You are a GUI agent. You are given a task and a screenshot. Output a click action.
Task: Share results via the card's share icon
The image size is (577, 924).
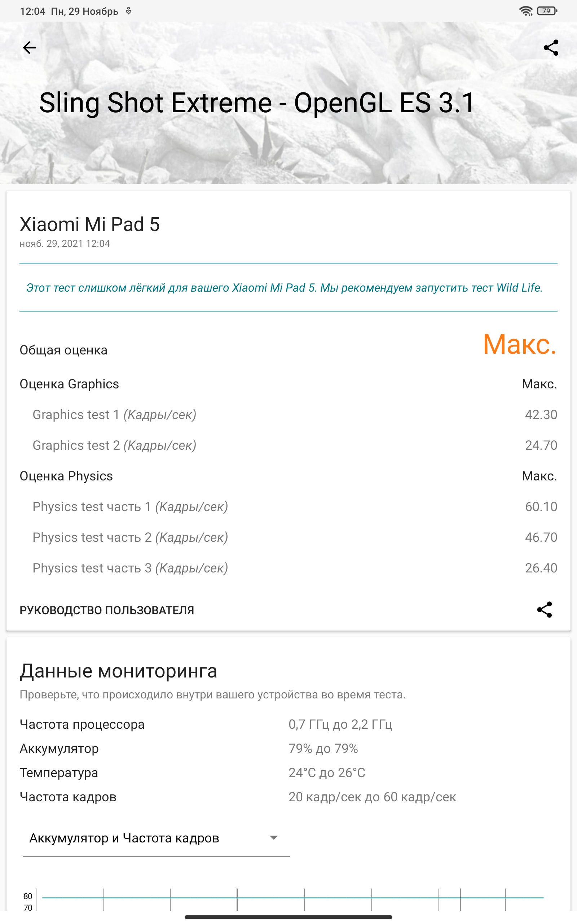[544, 609]
